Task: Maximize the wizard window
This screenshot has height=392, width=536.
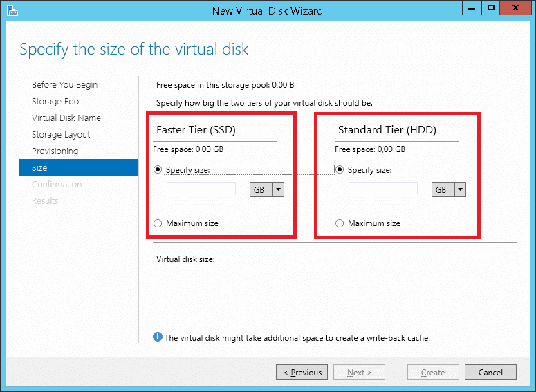Action: [490, 8]
